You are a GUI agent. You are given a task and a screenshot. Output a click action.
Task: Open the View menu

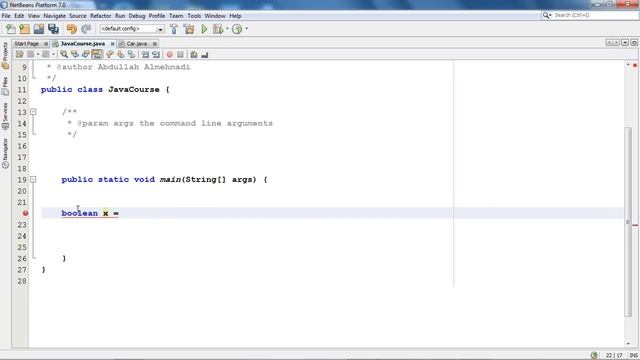[34, 16]
